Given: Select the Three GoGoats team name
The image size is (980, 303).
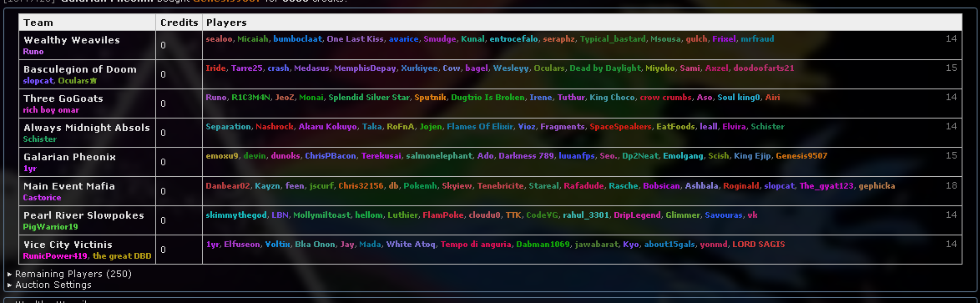Looking at the screenshot, I should [x=63, y=98].
